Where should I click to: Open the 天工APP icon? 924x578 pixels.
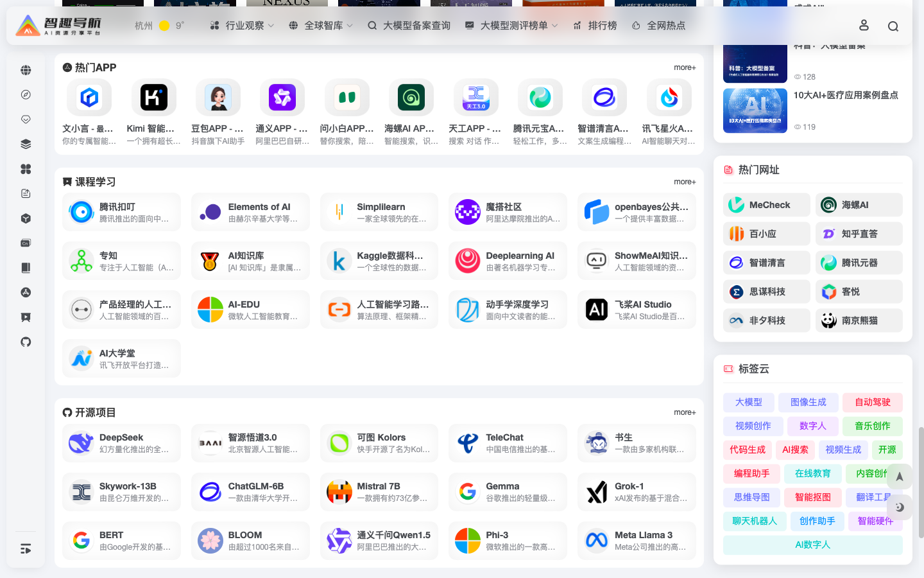(476, 98)
